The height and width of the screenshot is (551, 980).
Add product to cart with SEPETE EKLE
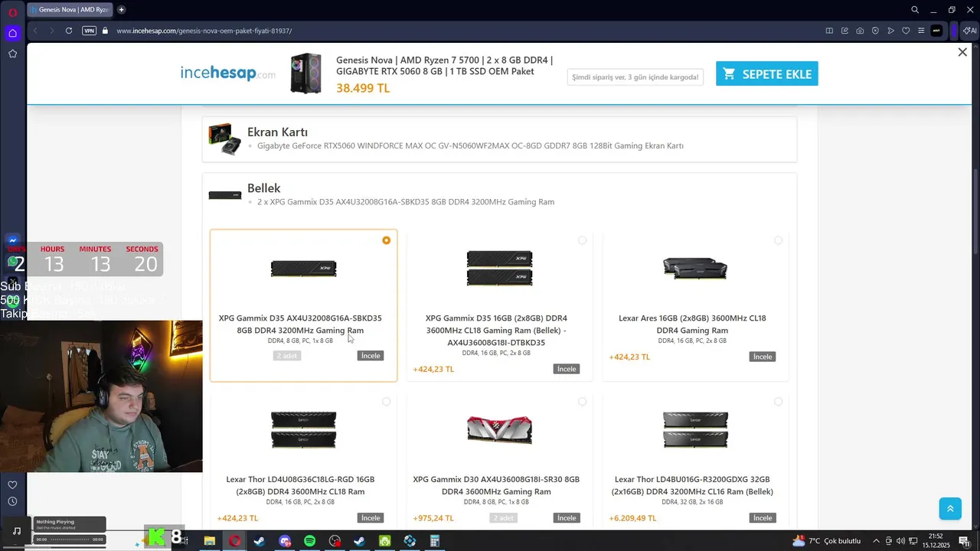click(766, 73)
